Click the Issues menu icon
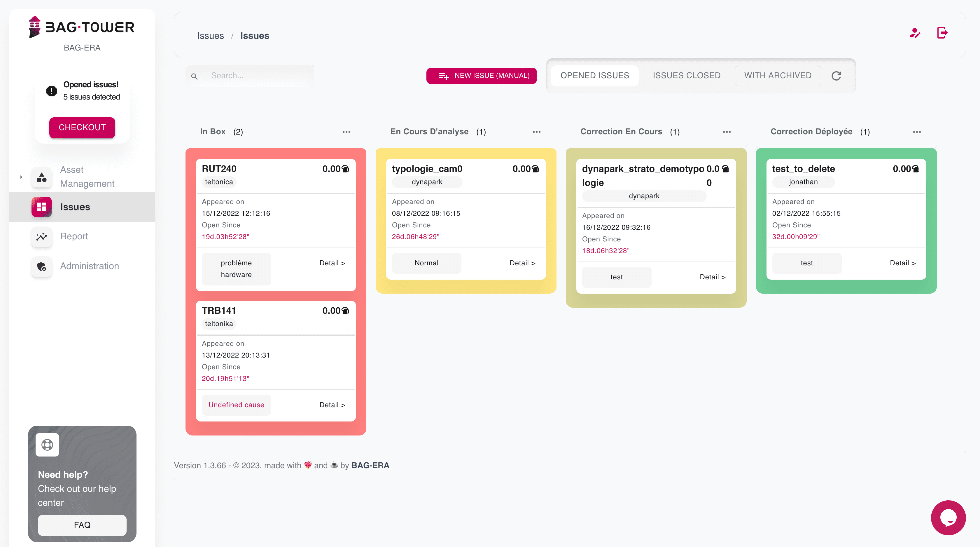Image resolution: width=980 pixels, height=547 pixels. (42, 206)
